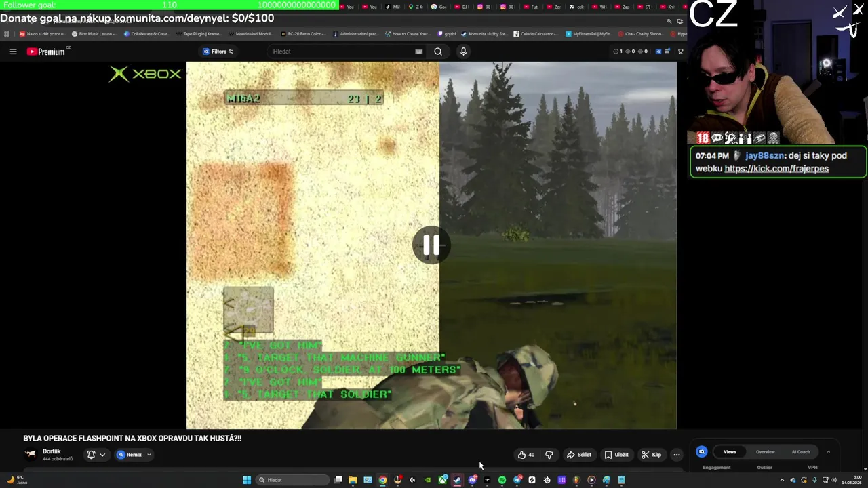Image resolution: width=868 pixels, height=488 pixels.
Task: Go to the YouTube Premium home logo
Action: 46,52
